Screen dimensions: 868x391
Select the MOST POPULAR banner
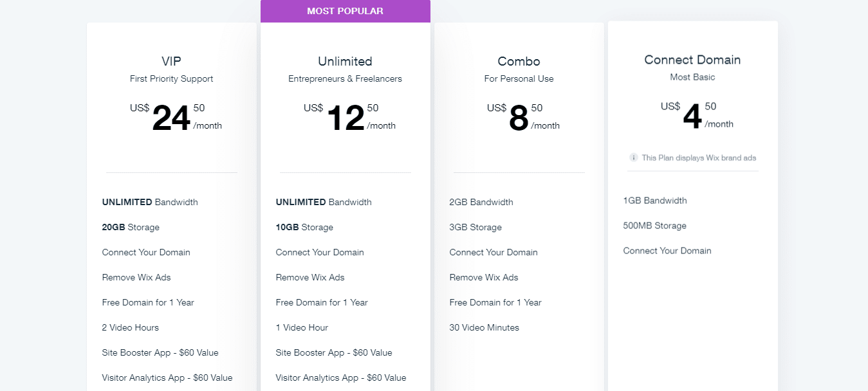point(345,11)
